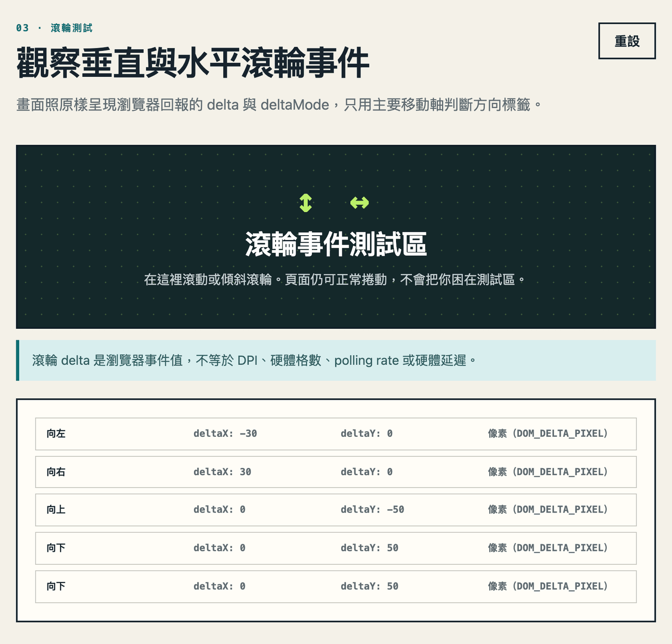
Task: Click the text 在這裡滾動或傾斜滾輪
Action: [208, 279]
